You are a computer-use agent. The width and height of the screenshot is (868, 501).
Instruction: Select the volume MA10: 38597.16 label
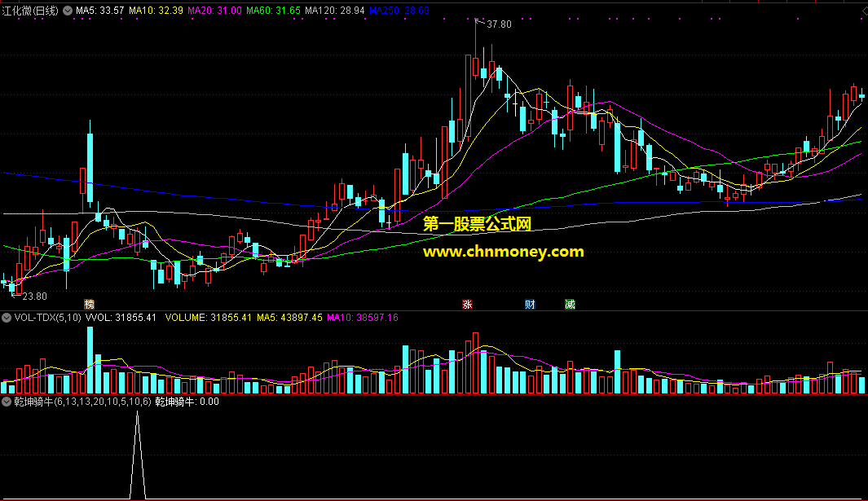363,318
